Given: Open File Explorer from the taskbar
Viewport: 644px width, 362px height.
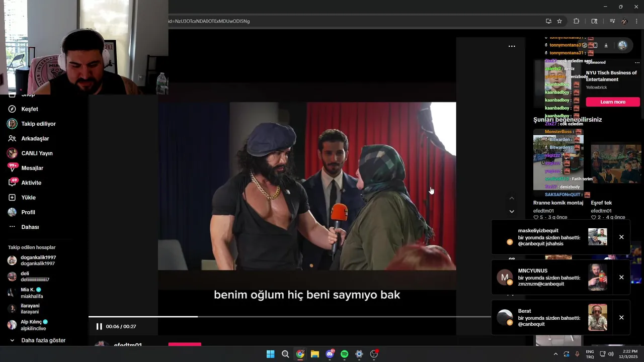Looking at the screenshot, I should tap(315, 354).
